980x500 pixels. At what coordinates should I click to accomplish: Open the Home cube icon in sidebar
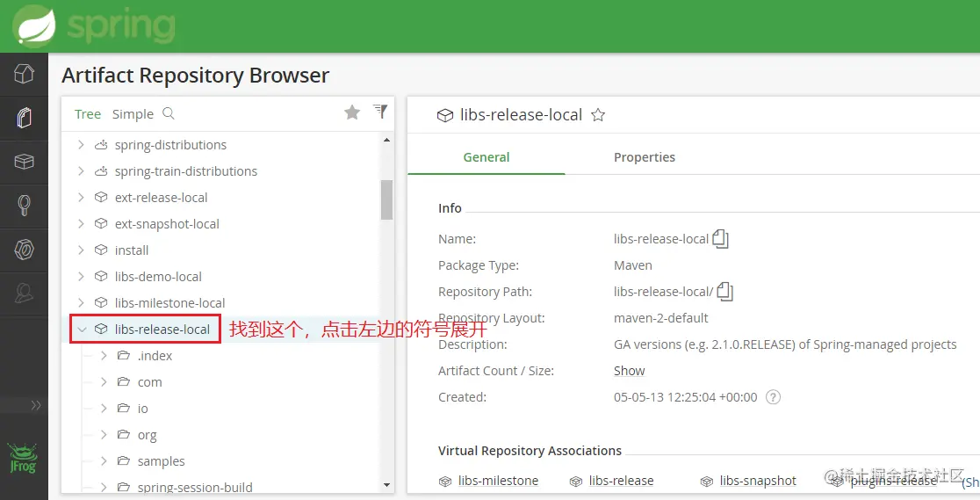tap(24, 74)
